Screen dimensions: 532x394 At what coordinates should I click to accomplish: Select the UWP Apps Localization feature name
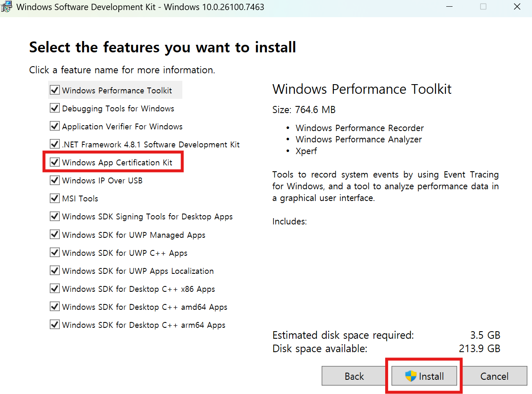[138, 271]
